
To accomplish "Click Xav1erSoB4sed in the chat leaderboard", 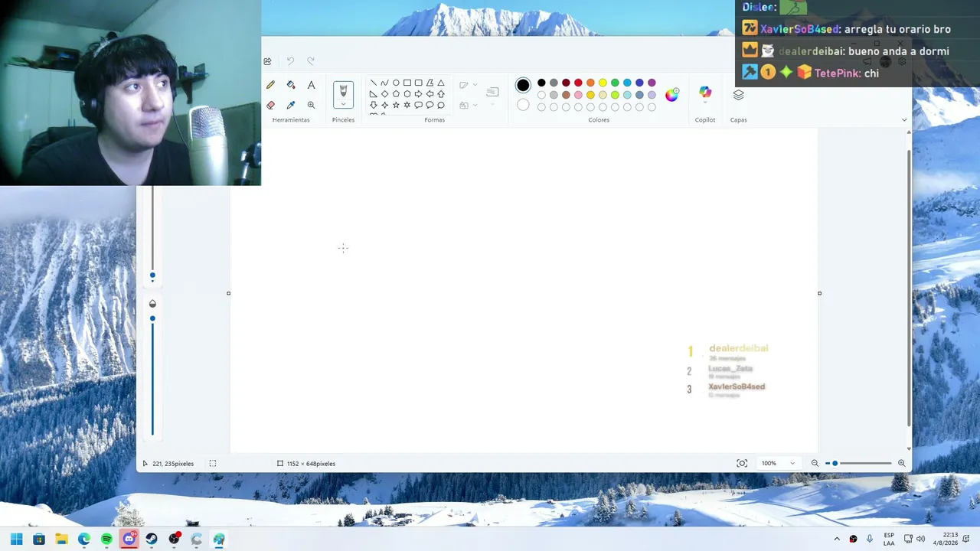I will pyautogui.click(x=737, y=386).
